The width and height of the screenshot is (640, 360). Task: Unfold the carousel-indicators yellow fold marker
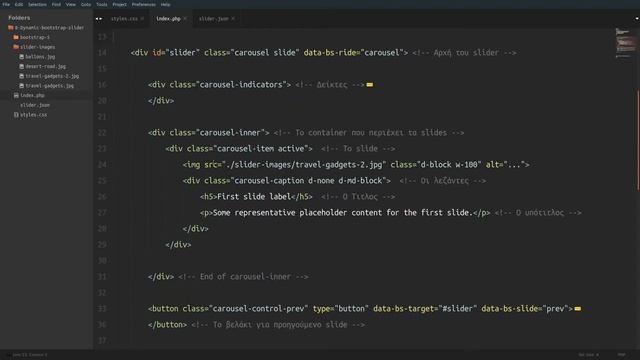click(370, 85)
